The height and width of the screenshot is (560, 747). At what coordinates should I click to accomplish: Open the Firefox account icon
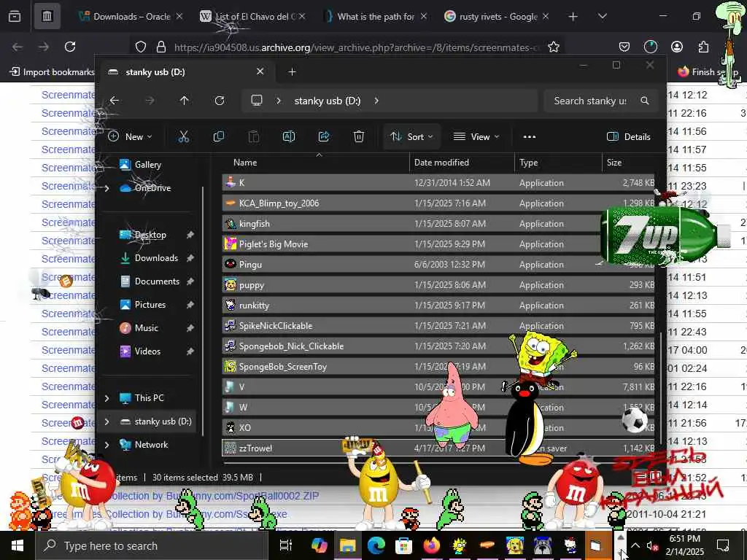[676, 47]
